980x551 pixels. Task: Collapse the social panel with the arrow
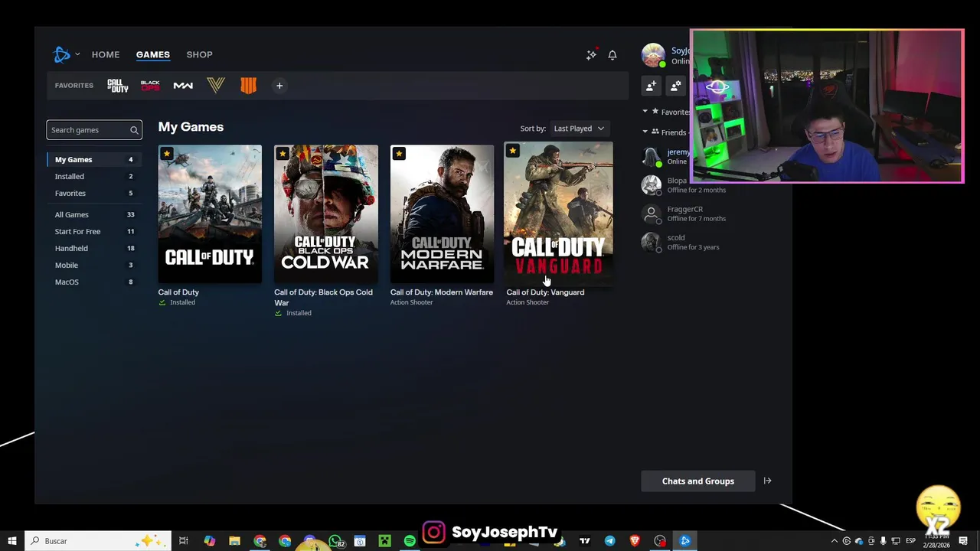click(x=767, y=481)
